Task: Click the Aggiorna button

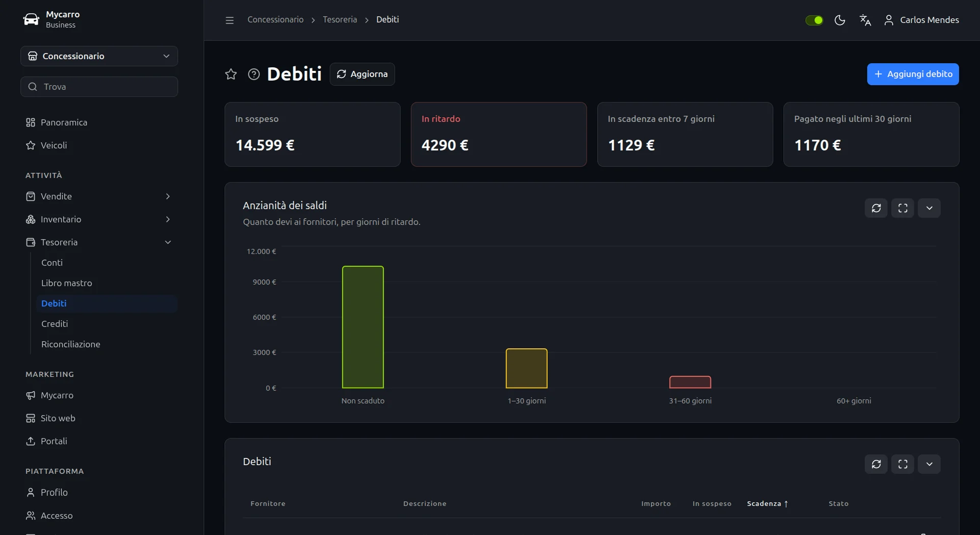Action: 362,74
